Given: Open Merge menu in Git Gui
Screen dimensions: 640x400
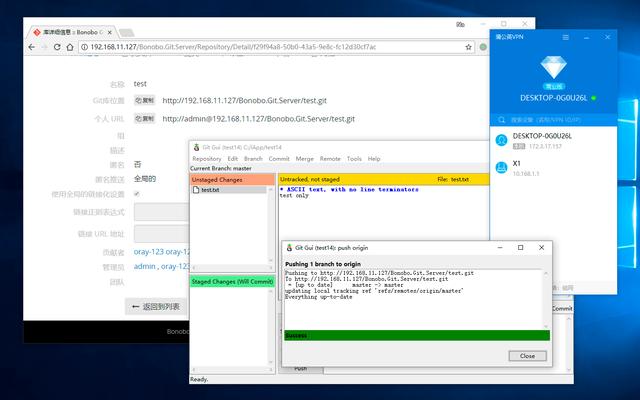Looking at the screenshot, I should [304, 158].
